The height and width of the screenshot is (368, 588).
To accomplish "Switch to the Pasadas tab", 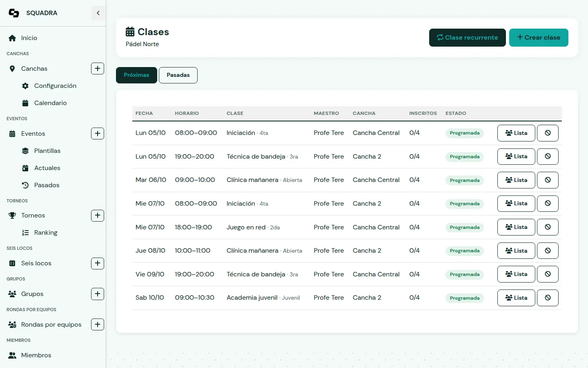I will pos(178,75).
